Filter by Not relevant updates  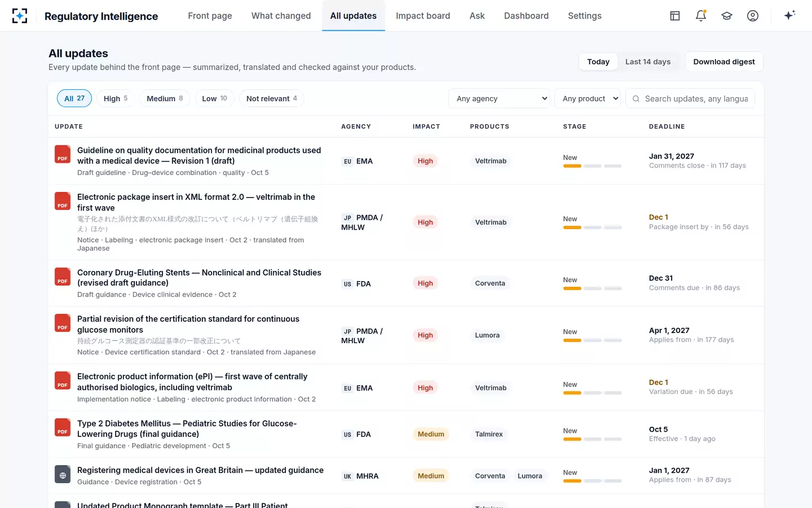(x=271, y=98)
